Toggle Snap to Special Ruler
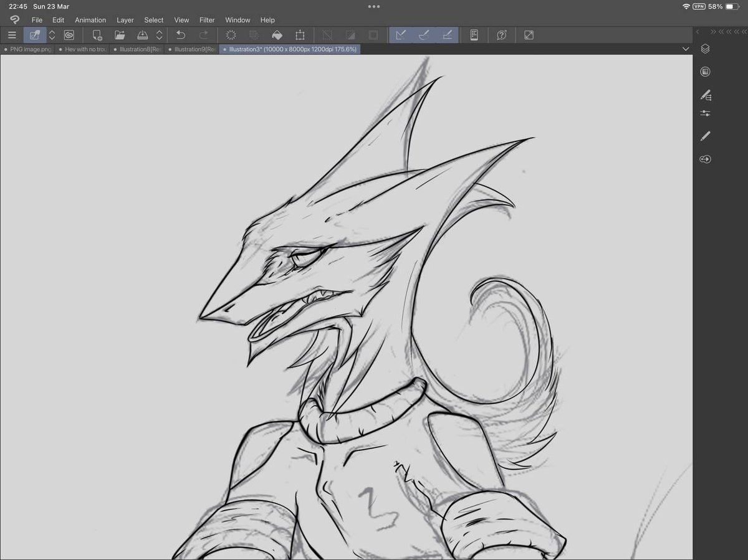Image resolution: width=748 pixels, height=560 pixels. [424, 35]
